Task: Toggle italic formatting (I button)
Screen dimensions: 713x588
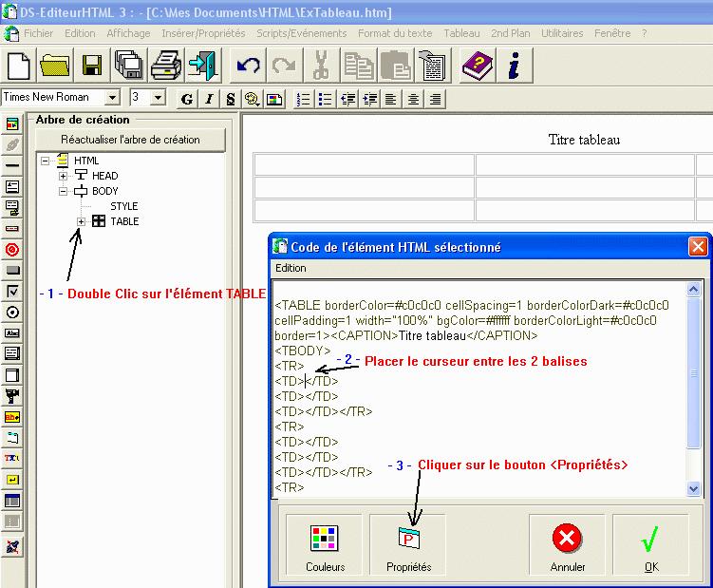Action: click(209, 99)
